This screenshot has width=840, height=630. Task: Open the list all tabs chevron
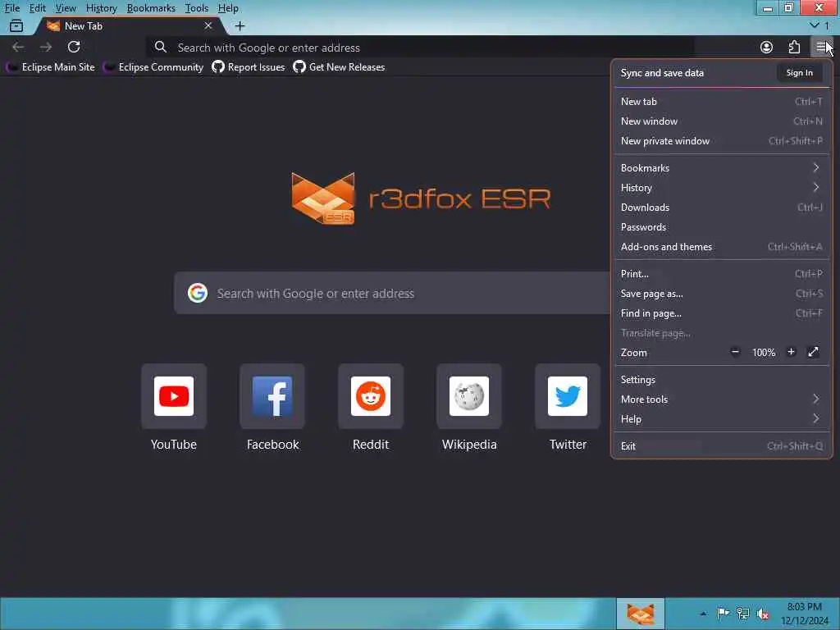pyautogui.click(x=815, y=25)
